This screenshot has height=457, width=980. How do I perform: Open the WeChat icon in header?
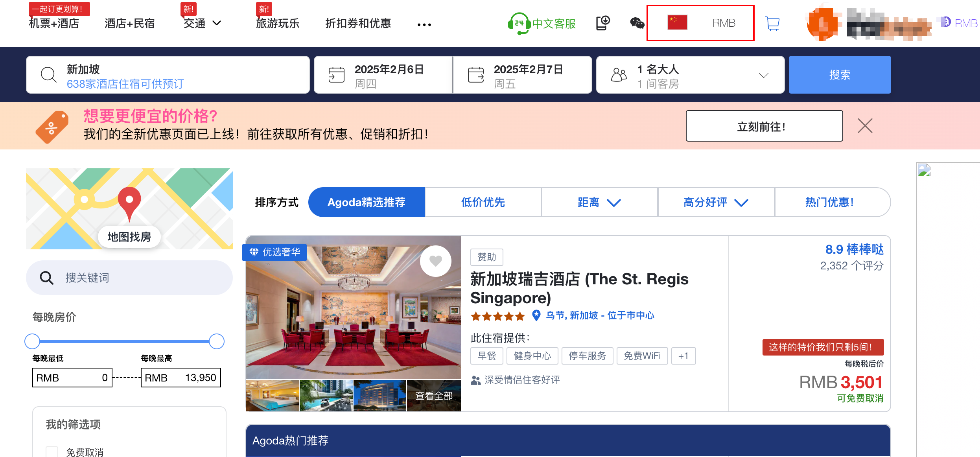click(637, 23)
